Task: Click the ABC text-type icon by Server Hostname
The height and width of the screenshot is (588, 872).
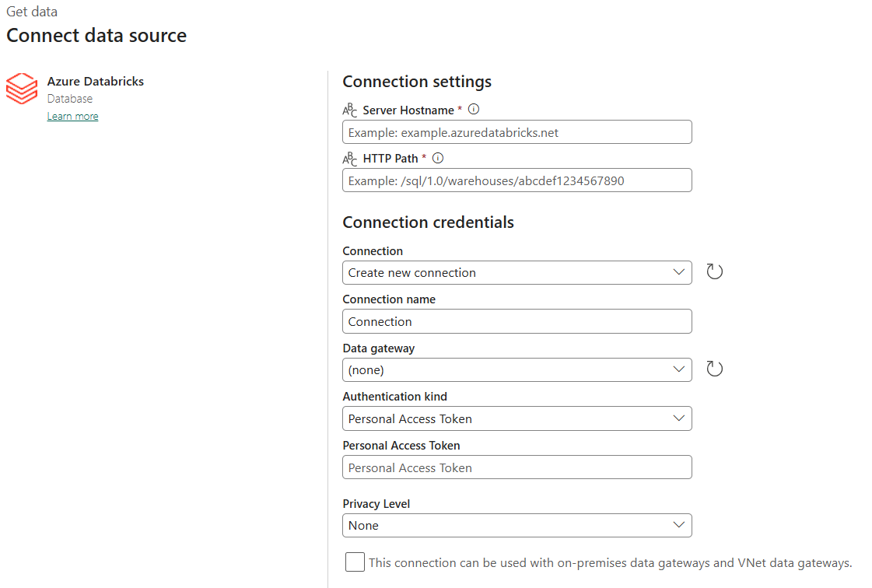Action: pos(350,110)
